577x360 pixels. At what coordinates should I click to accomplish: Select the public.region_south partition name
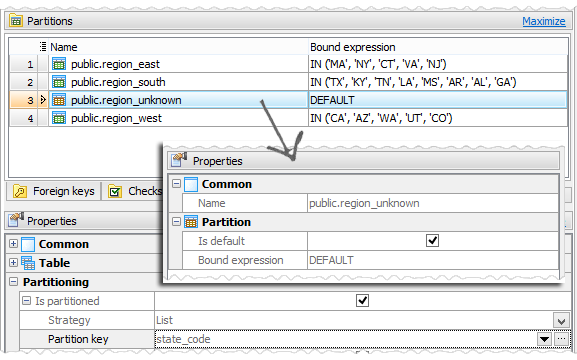click(118, 82)
